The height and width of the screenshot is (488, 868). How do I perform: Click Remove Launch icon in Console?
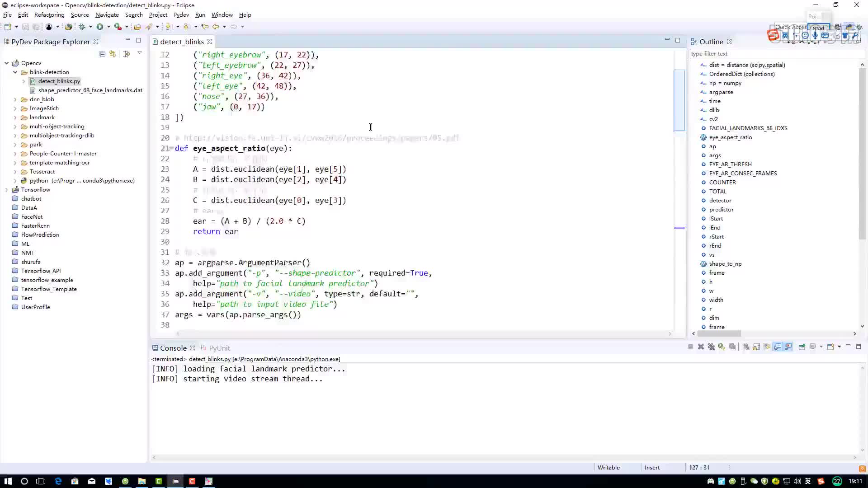tap(701, 347)
